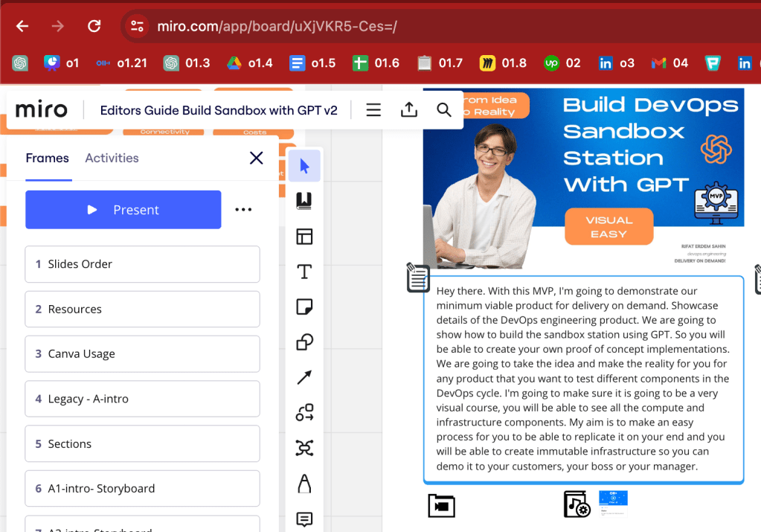The image size is (761, 532).
Task: Click the VISUAL EASY orange badge
Action: pyautogui.click(x=609, y=227)
